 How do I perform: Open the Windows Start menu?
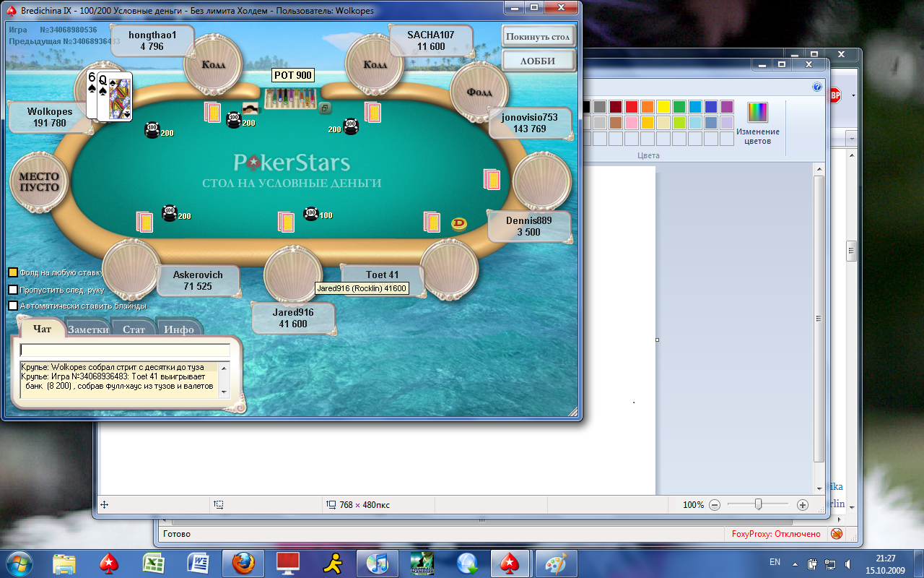[18, 563]
